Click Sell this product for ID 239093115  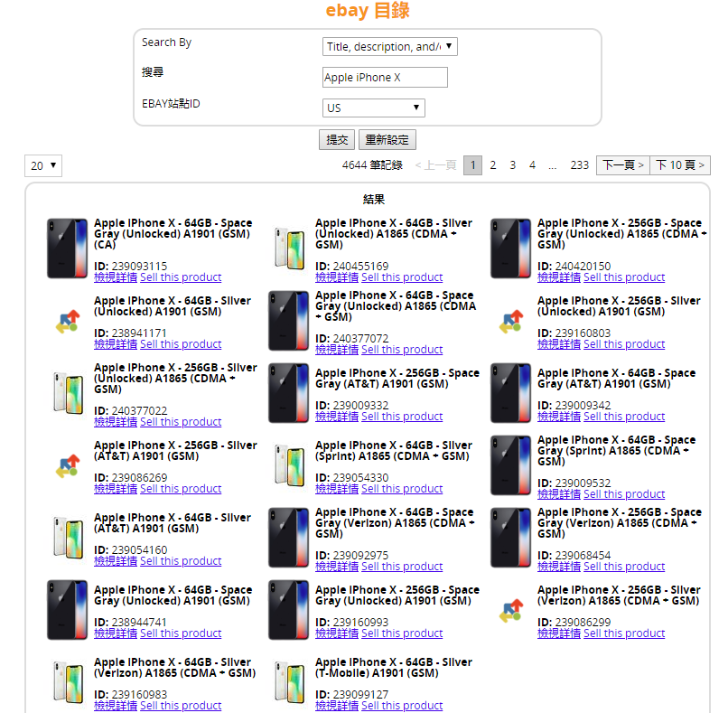point(181,277)
